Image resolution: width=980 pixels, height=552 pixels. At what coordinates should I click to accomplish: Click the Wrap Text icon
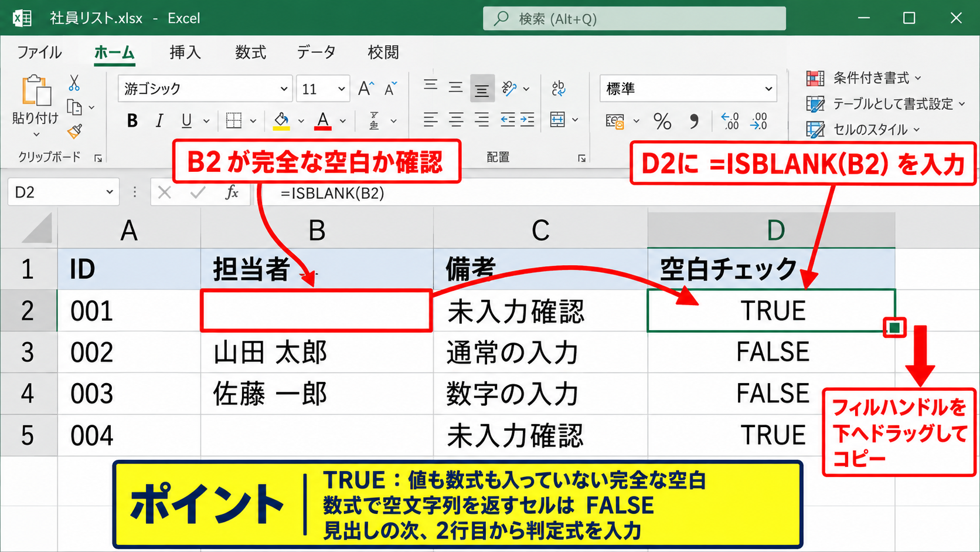coord(559,89)
